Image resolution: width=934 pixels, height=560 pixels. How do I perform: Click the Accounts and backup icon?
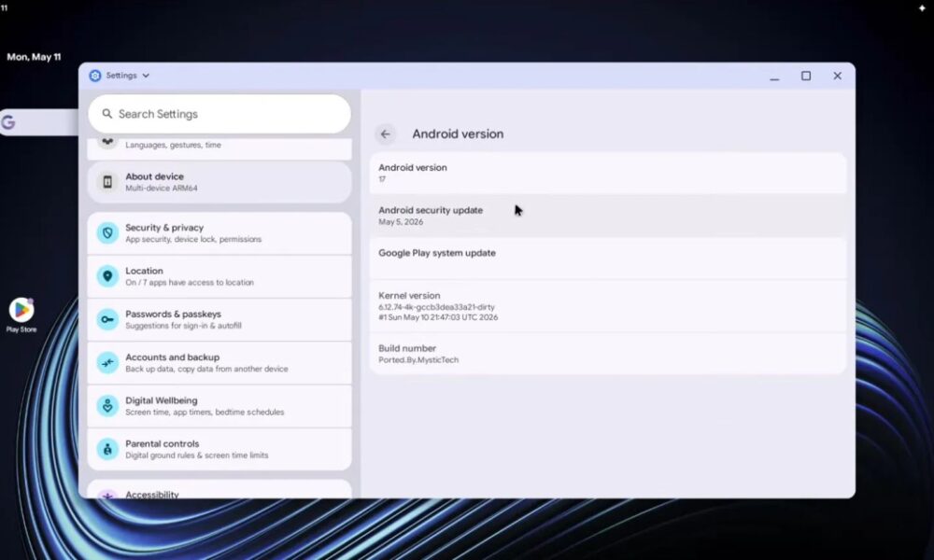pos(107,362)
